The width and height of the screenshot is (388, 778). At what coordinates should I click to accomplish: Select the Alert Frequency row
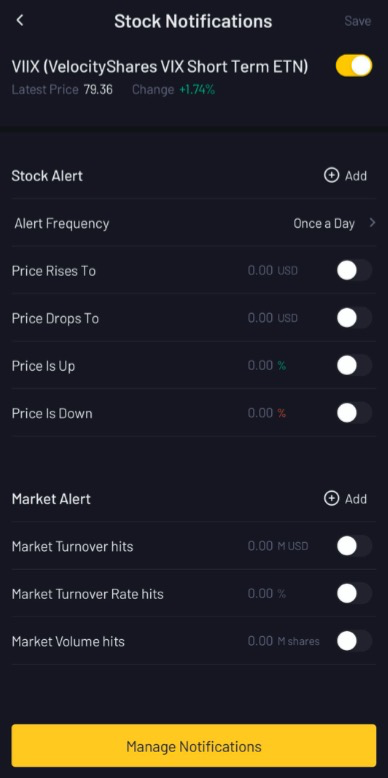point(194,223)
